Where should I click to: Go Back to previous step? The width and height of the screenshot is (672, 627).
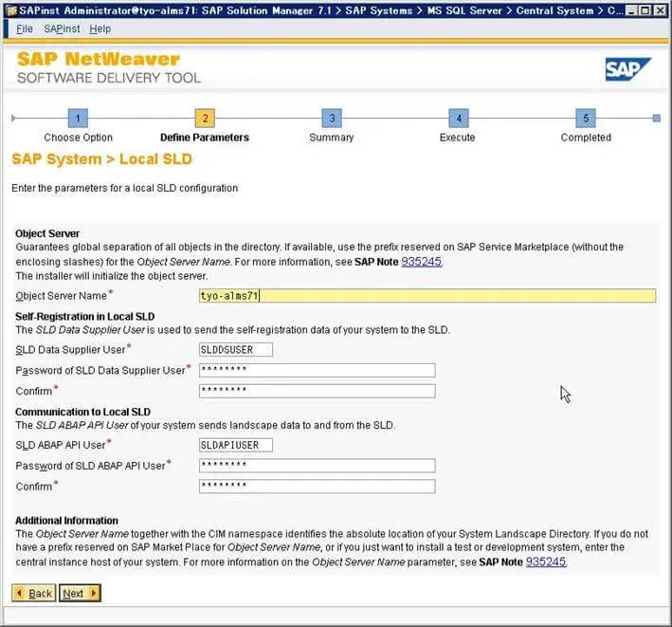click(x=34, y=593)
